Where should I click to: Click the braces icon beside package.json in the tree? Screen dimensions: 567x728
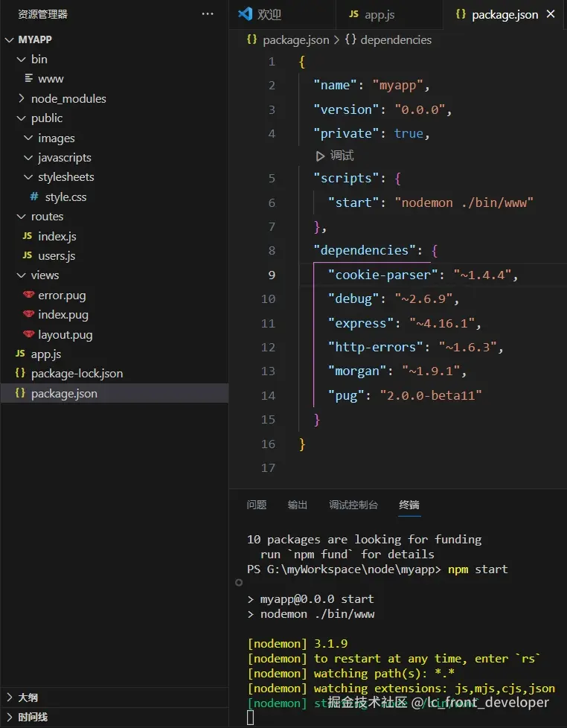tap(20, 393)
